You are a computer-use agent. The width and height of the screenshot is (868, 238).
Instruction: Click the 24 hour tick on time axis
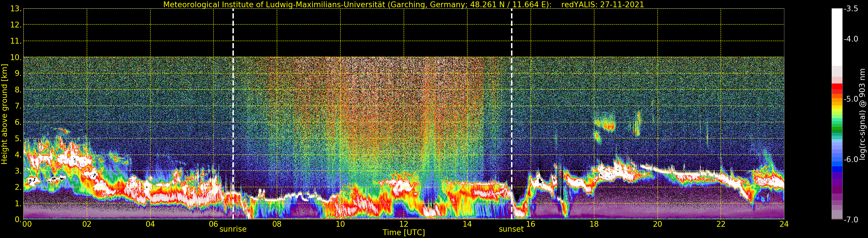tap(784, 224)
